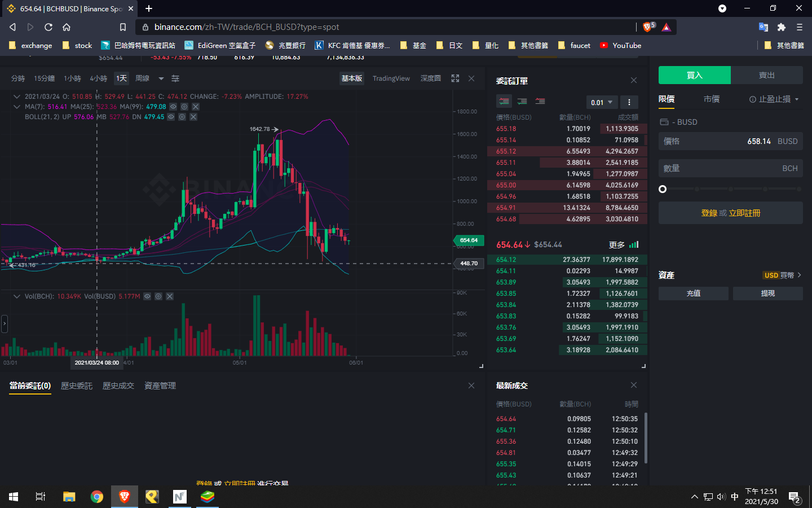Click 提現 withdraw button
The height and width of the screenshot is (508, 812).
tap(768, 294)
